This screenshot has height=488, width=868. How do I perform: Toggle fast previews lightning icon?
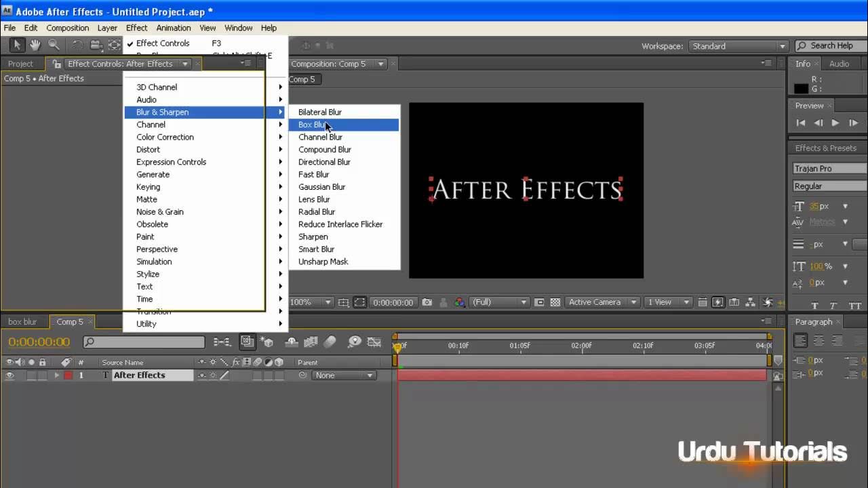click(717, 302)
